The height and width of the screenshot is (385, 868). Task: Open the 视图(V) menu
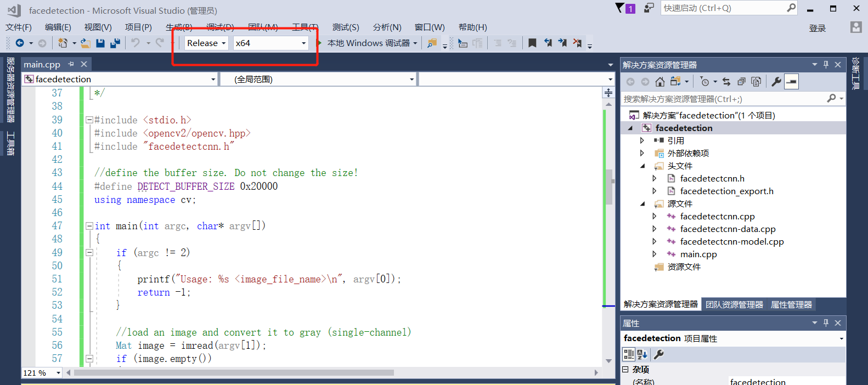[x=98, y=27]
